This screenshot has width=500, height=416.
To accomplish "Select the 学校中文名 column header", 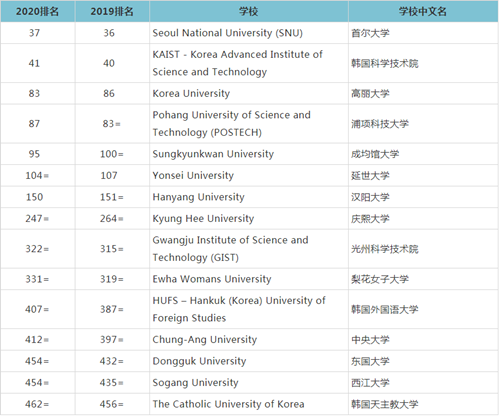I will click(423, 11).
